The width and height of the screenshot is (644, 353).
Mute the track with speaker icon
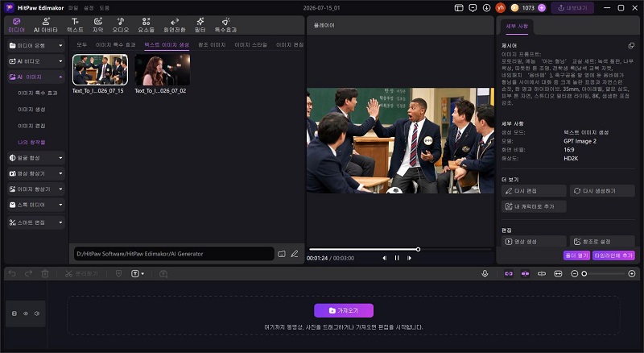point(37,314)
